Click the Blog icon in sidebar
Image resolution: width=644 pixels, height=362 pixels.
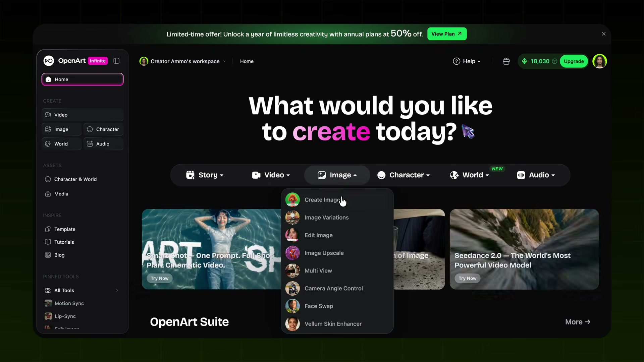click(x=48, y=255)
